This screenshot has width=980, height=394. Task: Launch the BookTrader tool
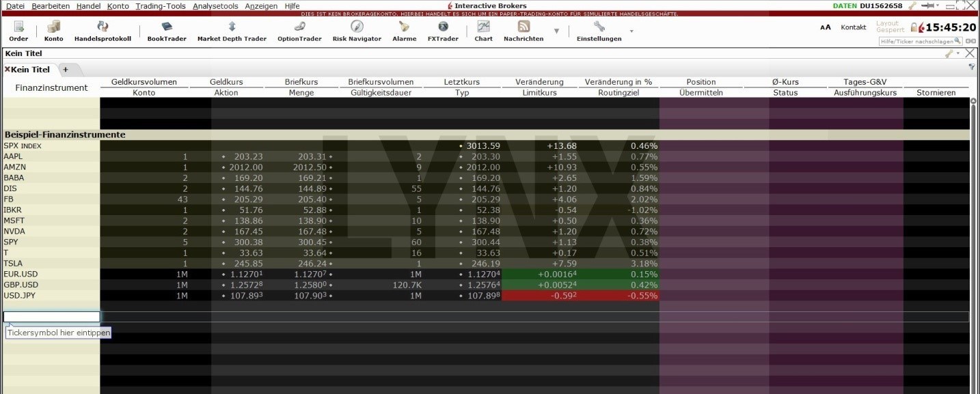167,31
